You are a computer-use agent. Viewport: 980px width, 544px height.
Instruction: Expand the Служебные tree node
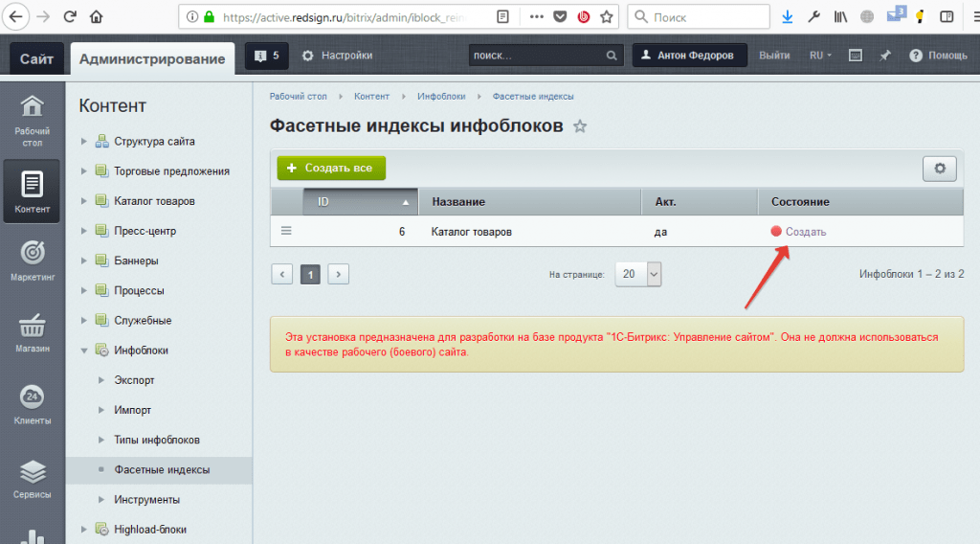coord(84,320)
